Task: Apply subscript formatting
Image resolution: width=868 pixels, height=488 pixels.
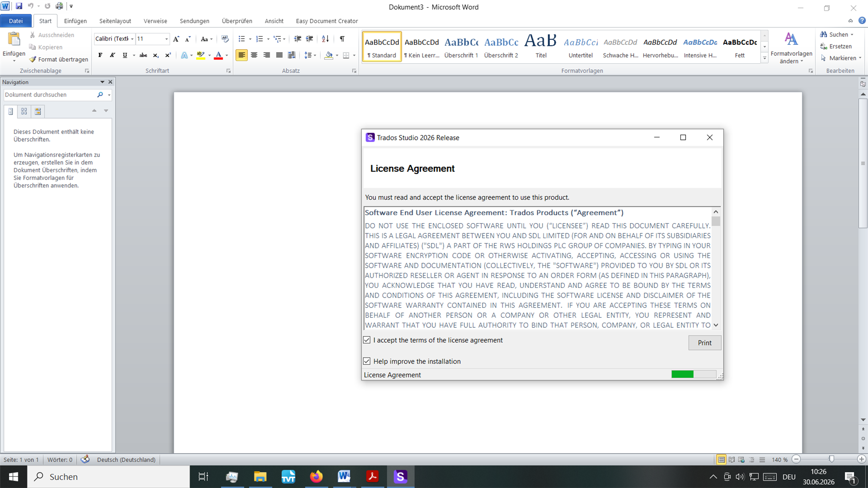Action: [156, 55]
